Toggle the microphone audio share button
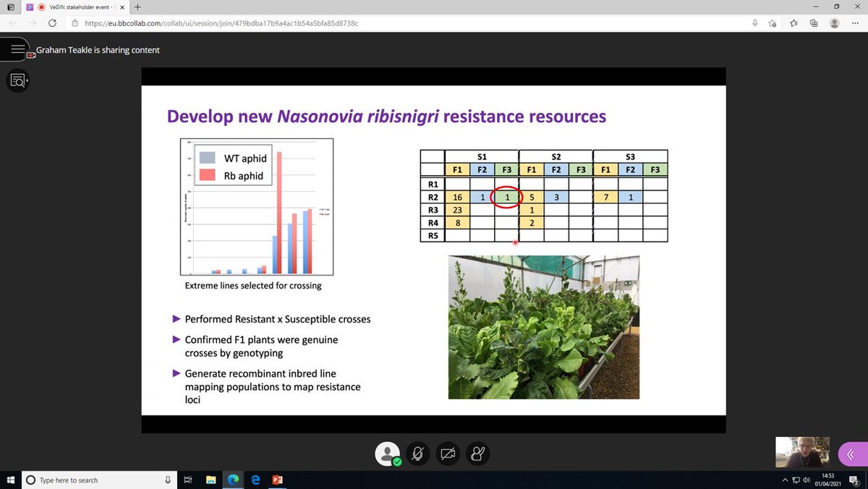Screen dimensions: 868x489 417,454
